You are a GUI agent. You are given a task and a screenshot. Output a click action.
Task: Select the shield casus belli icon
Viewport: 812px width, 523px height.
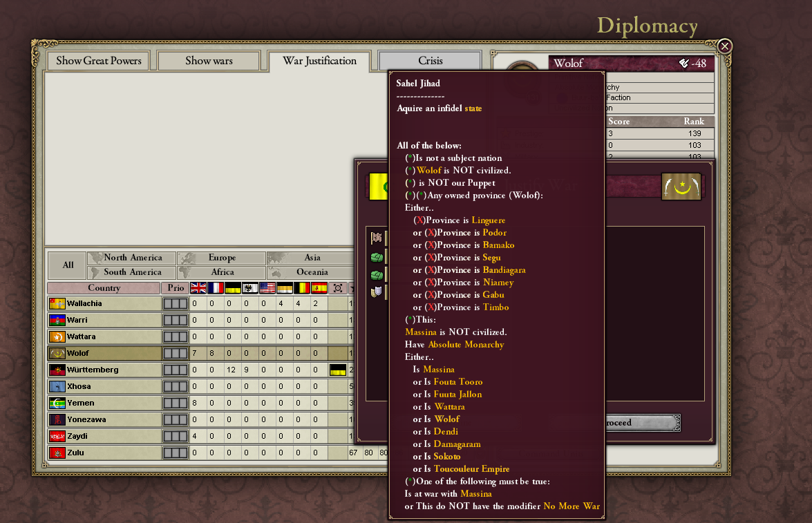(377, 293)
